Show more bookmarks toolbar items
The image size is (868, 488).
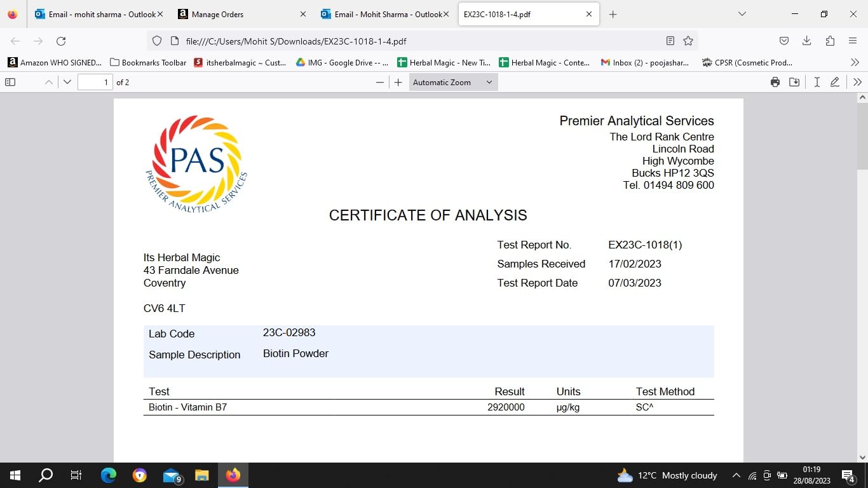click(x=855, y=62)
